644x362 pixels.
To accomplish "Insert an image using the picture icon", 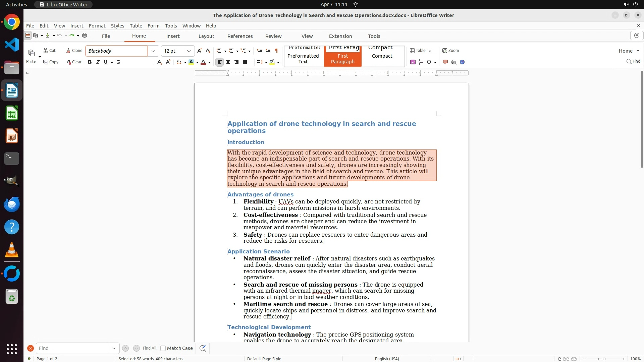I will (413, 62).
